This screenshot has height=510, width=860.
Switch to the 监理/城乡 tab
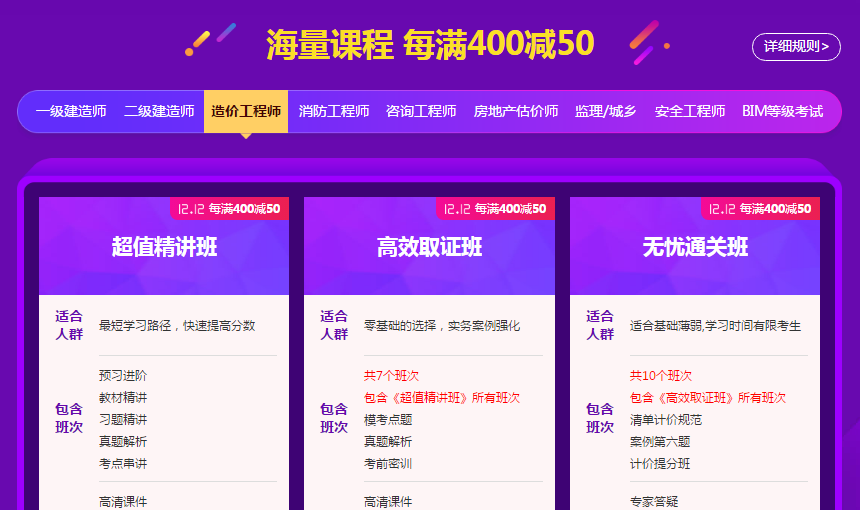(605, 111)
